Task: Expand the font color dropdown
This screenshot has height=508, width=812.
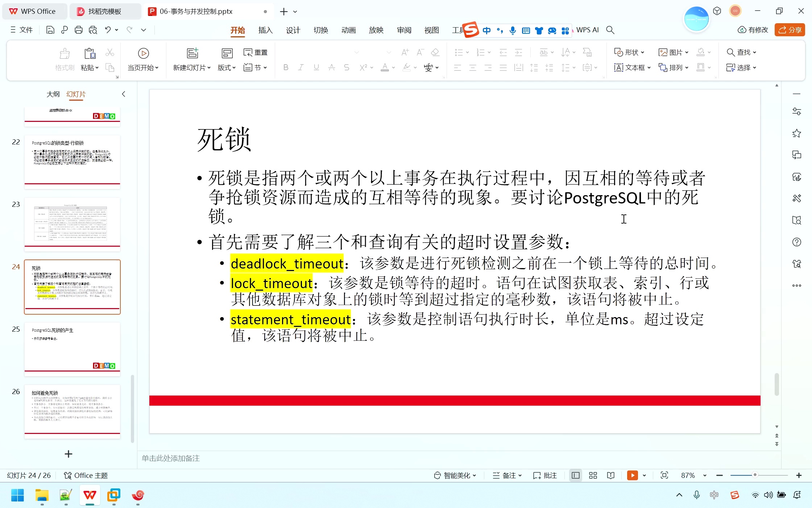Action: [393, 67]
